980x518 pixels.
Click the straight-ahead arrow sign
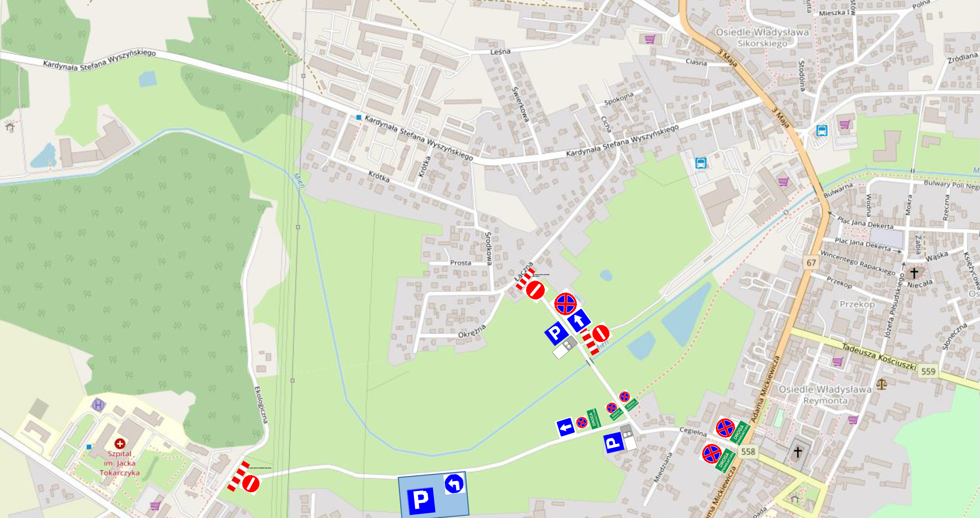point(579,320)
